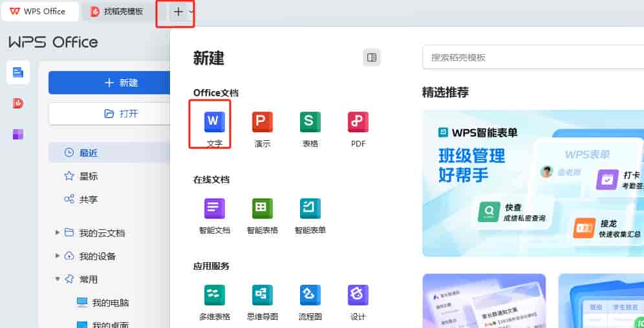Open the red 稻壳 icon in left sidebar
The height and width of the screenshot is (328, 644).
click(x=18, y=103)
